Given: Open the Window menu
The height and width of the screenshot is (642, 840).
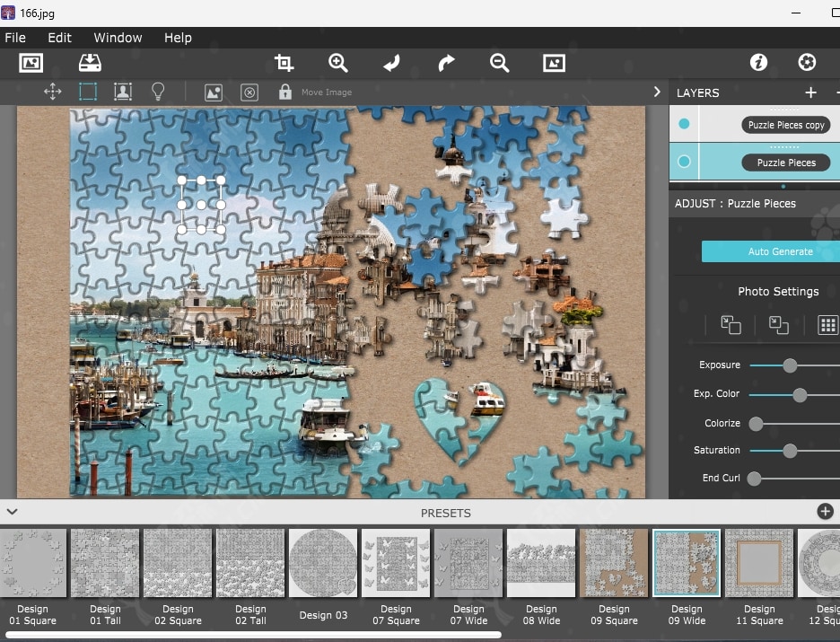Looking at the screenshot, I should pos(118,38).
